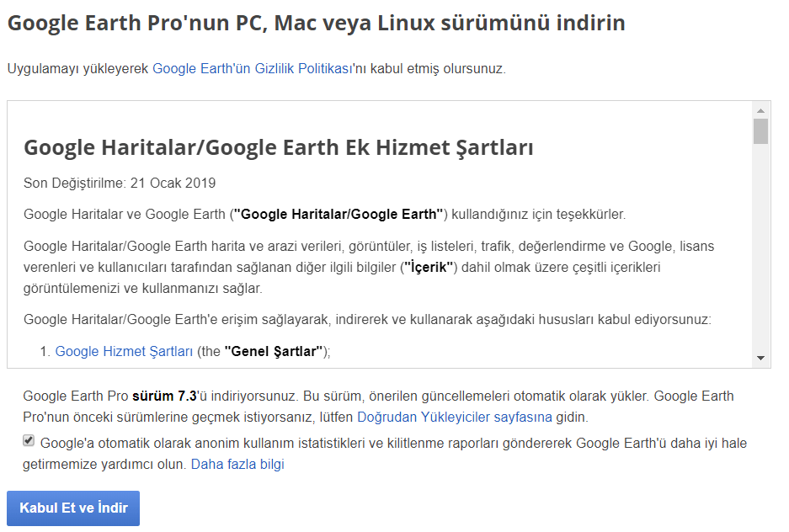Follow the Doğrudan Yükleyiciler sayfasına link
789x532 pixels.
455,417
